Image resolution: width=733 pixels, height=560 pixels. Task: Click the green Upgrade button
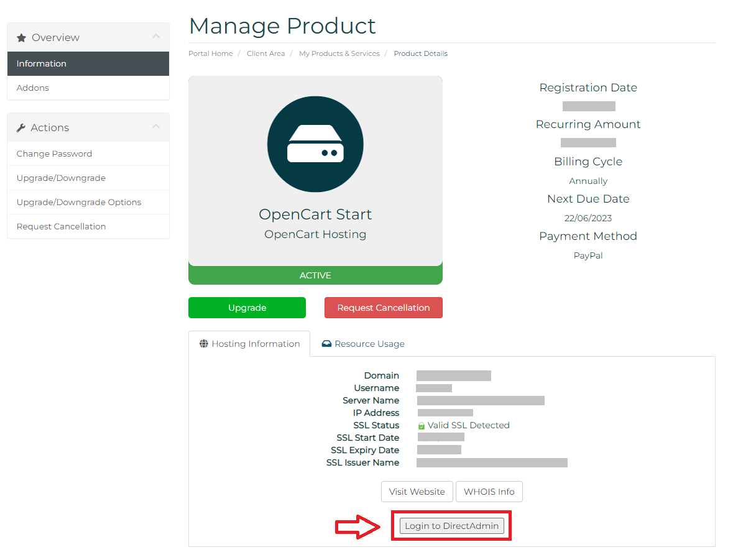point(247,308)
